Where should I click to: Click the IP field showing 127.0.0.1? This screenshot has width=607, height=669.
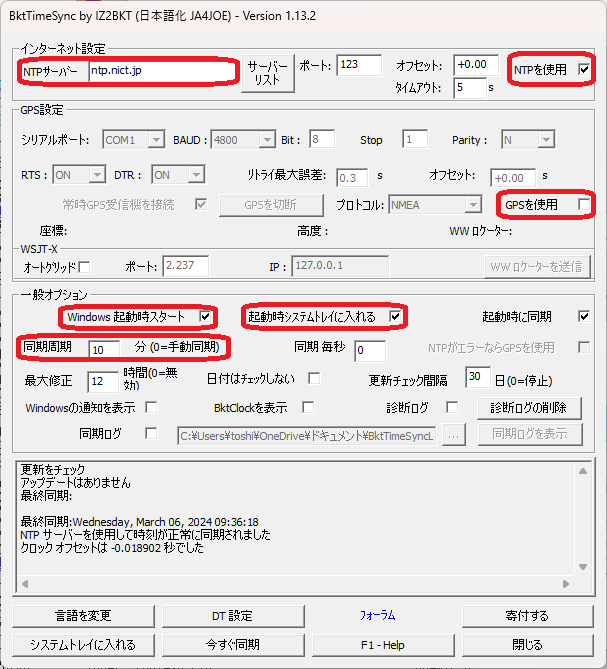(x=340, y=266)
